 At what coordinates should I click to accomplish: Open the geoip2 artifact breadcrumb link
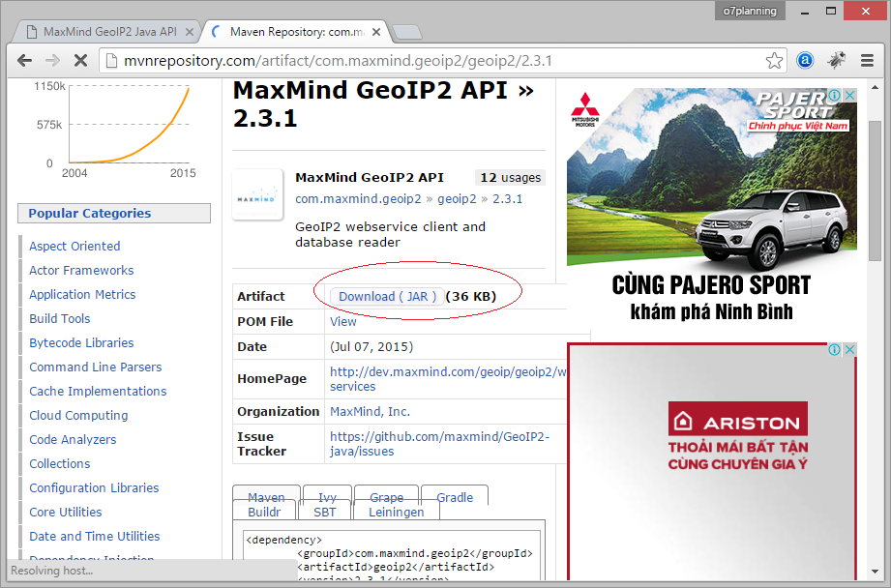tap(457, 199)
